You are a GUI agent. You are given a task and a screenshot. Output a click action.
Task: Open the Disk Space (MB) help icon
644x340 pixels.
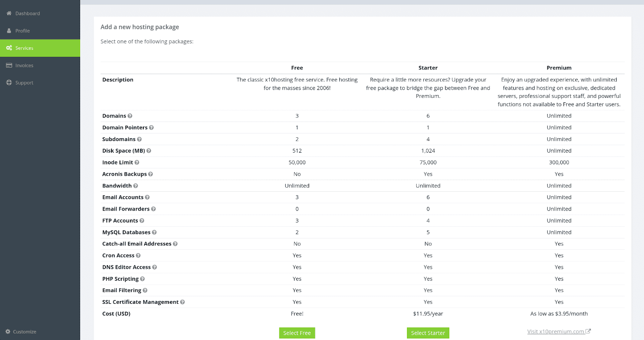point(149,150)
